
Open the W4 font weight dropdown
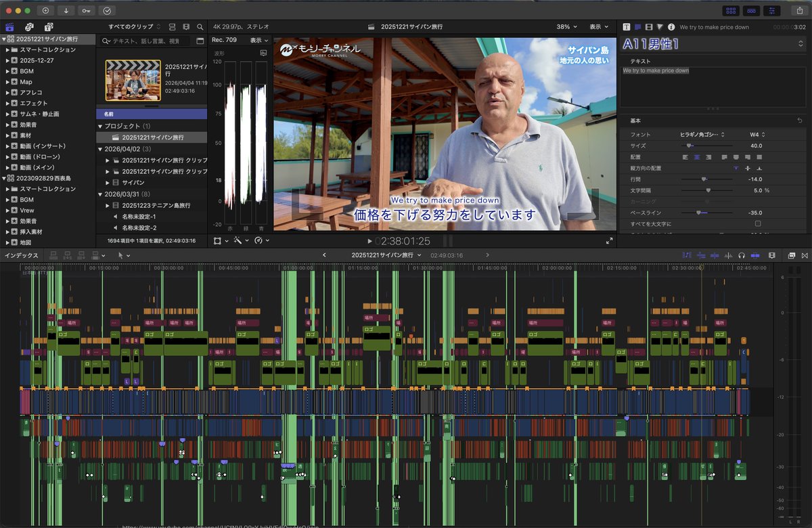(x=757, y=135)
